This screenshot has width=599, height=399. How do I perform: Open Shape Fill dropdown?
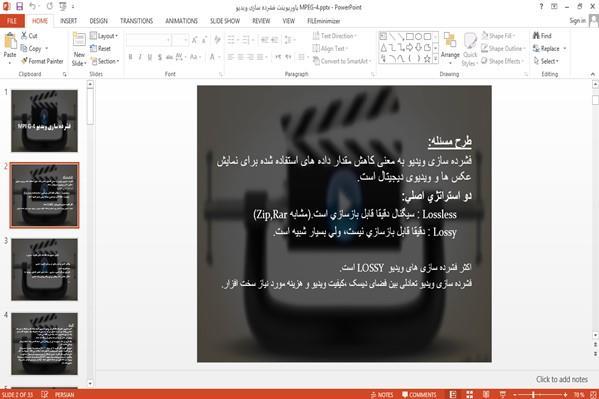(x=498, y=36)
